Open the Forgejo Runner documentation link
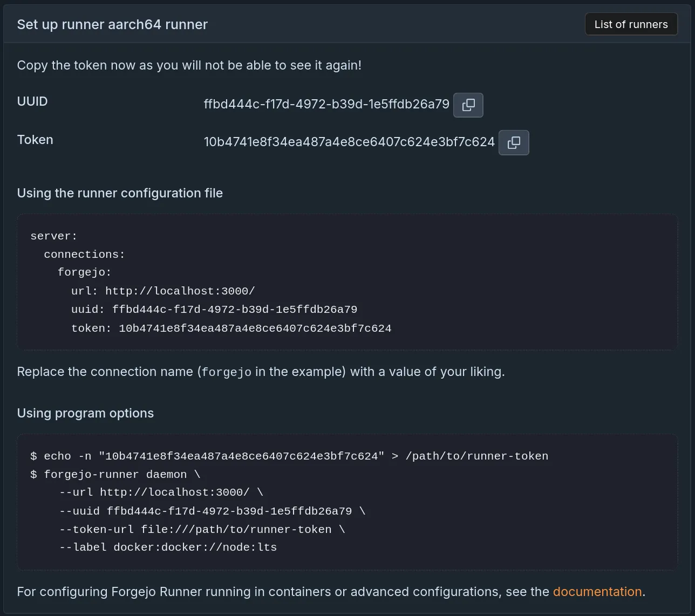 [x=597, y=591]
